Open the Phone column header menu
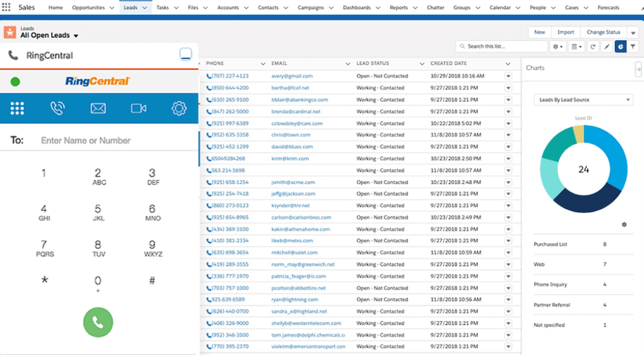This screenshot has height=355, width=644. point(263,64)
